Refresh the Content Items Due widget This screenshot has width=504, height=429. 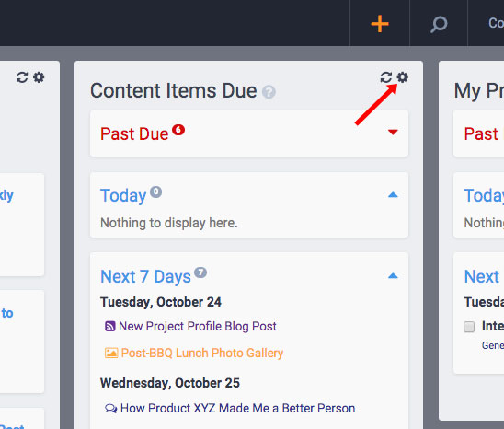386,77
